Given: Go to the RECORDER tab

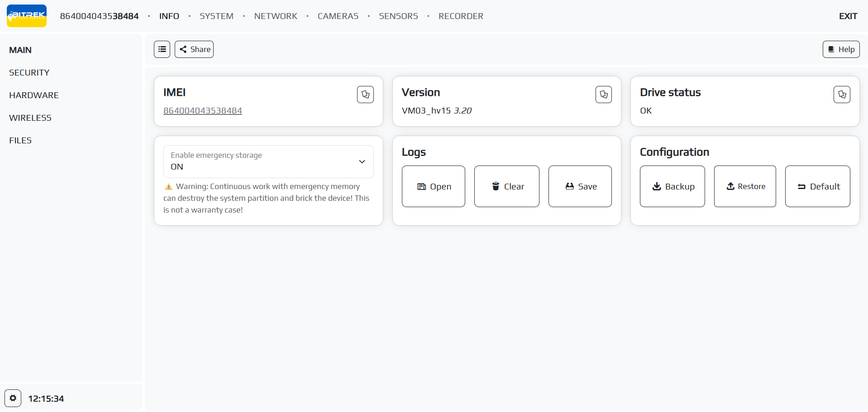Looking at the screenshot, I should (x=460, y=16).
